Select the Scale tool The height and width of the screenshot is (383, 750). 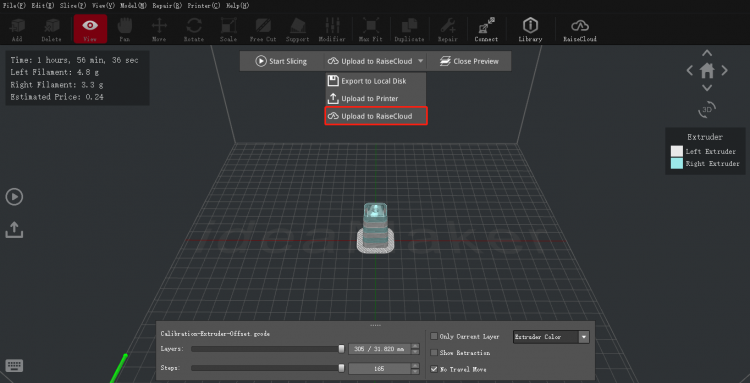point(229,30)
